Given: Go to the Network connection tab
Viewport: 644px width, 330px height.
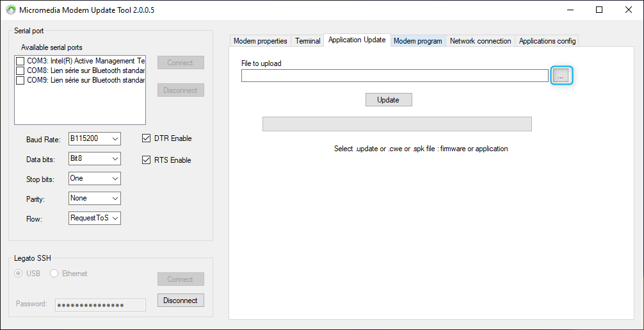Looking at the screenshot, I should (x=480, y=41).
